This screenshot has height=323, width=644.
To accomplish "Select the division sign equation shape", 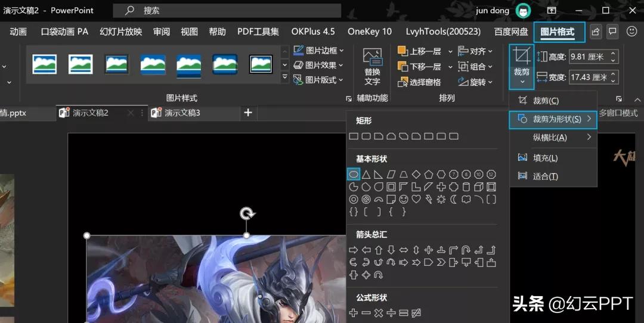I will pos(391,313).
